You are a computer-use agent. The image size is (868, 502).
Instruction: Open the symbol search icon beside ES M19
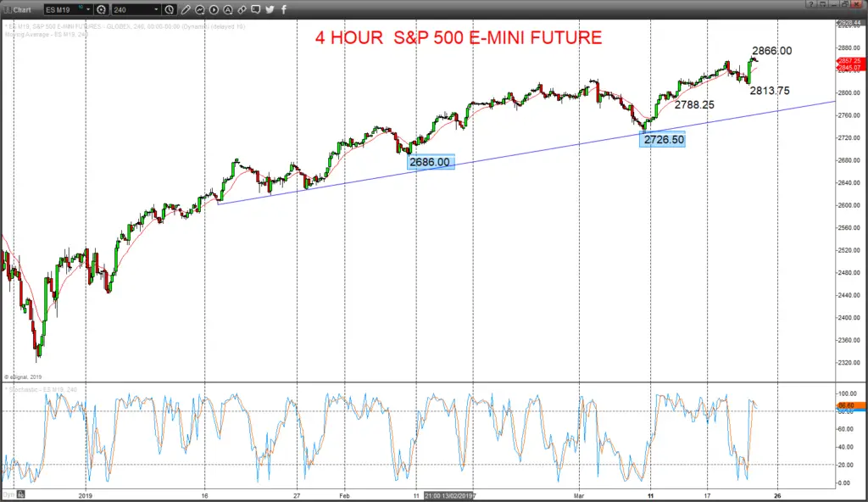click(102, 9)
